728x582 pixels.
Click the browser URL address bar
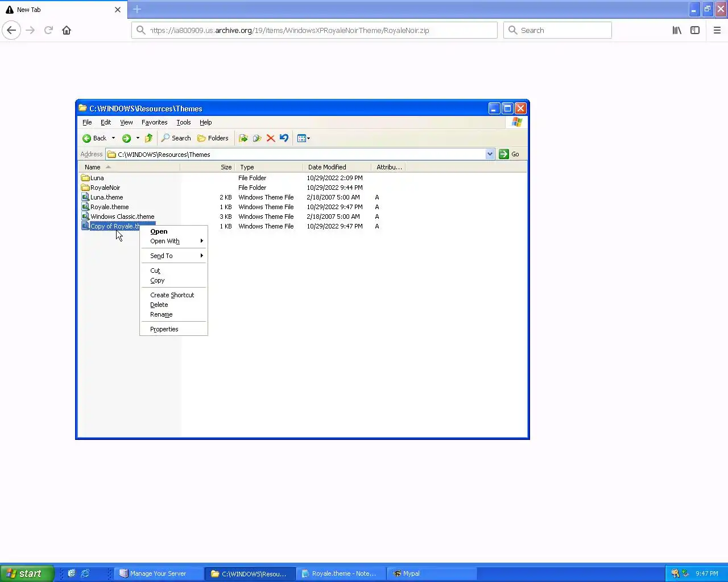tap(315, 30)
